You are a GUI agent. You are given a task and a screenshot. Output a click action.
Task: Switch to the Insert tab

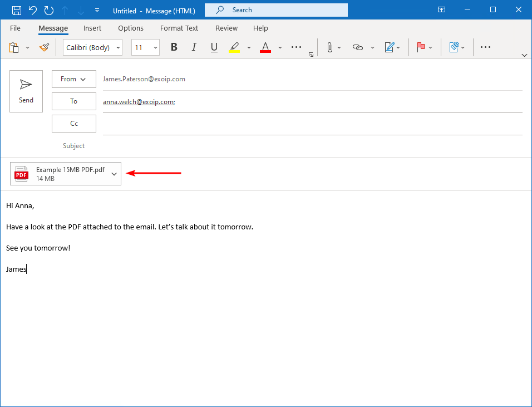click(x=92, y=28)
